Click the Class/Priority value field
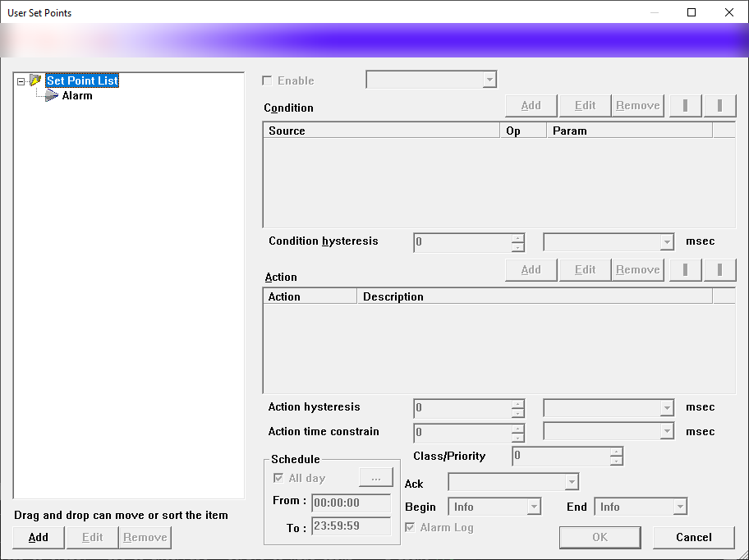Viewport: 749px width, 560px height. point(561,456)
